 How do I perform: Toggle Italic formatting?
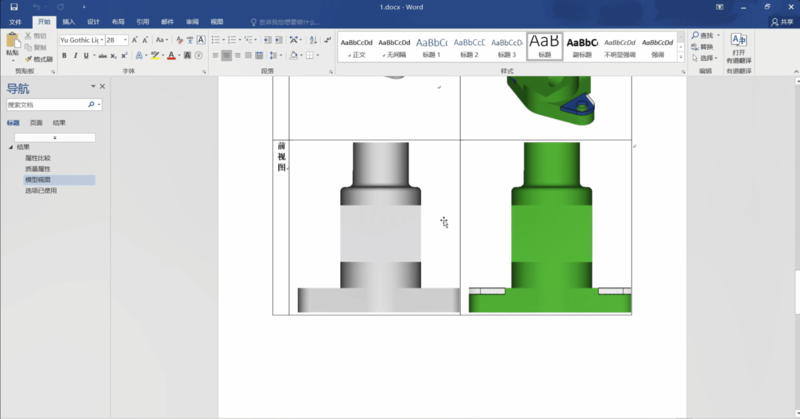[75, 56]
